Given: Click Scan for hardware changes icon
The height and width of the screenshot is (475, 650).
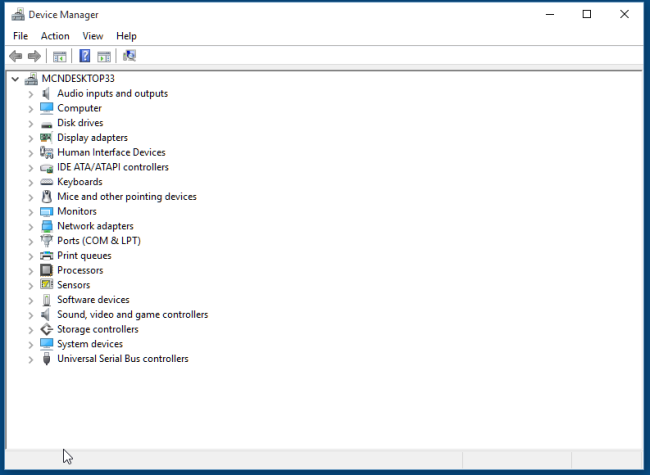Looking at the screenshot, I should coord(129,56).
